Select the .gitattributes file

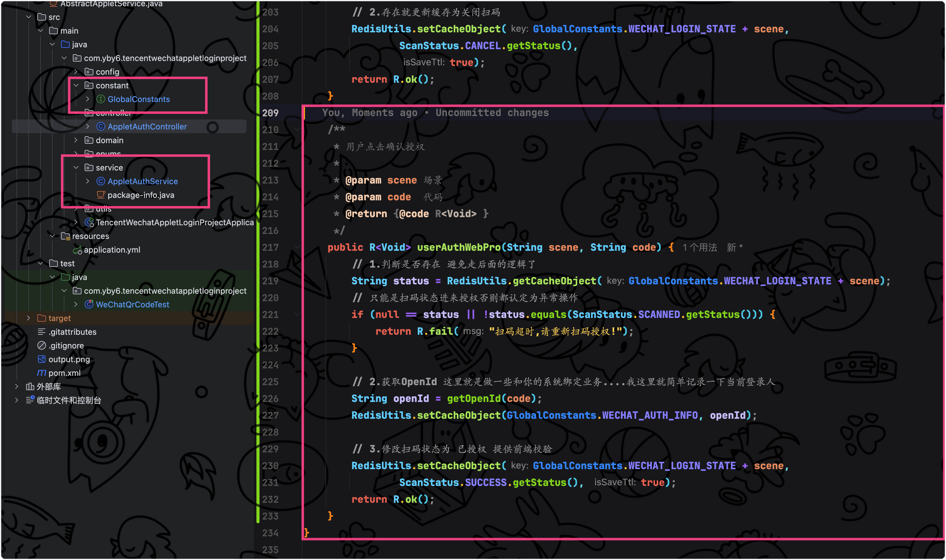click(72, 332)
